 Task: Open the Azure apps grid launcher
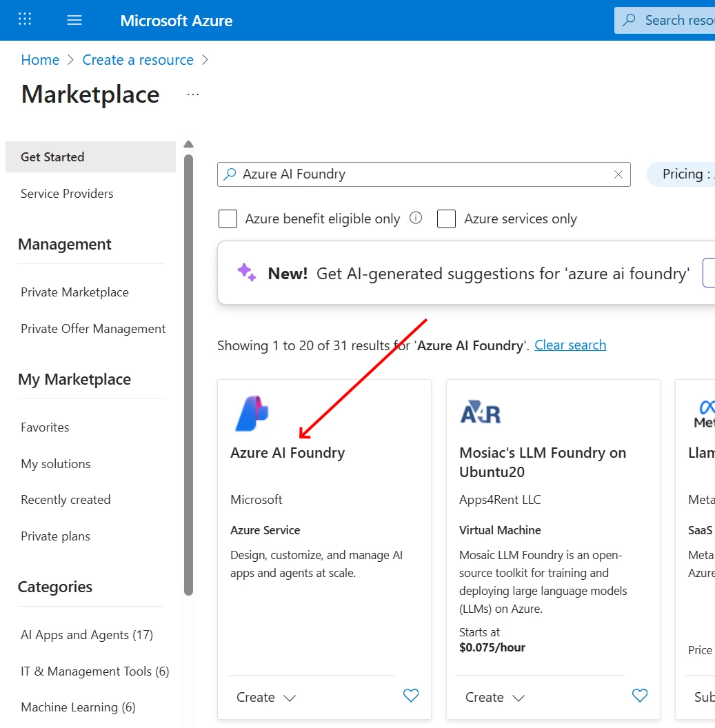25,19
